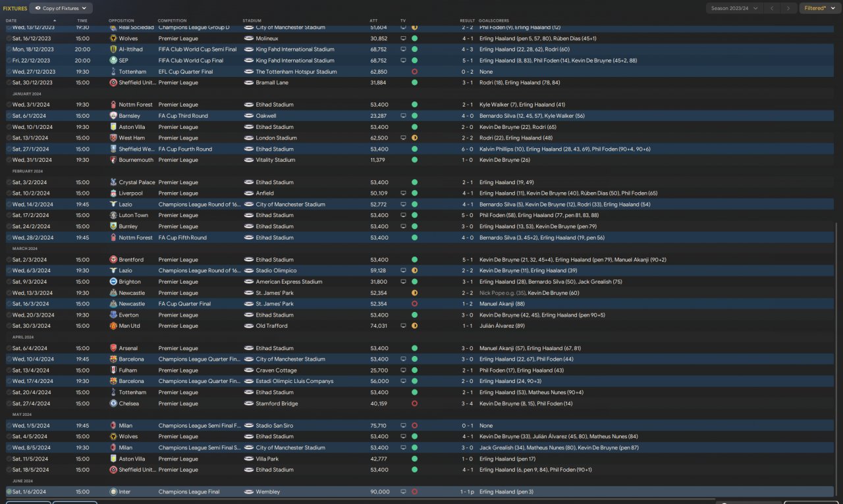Go to the previous season with the left arrow
The image size is (843, 504).
tap(772, 9)
